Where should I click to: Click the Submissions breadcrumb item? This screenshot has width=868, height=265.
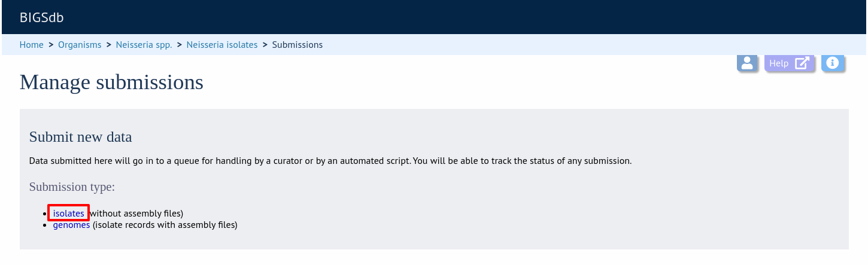pyautogui.click(x=298, y=45)
